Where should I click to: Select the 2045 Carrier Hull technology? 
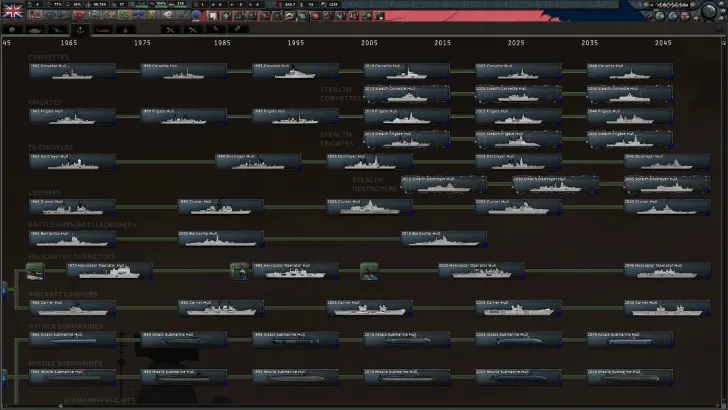coord(667,306)
